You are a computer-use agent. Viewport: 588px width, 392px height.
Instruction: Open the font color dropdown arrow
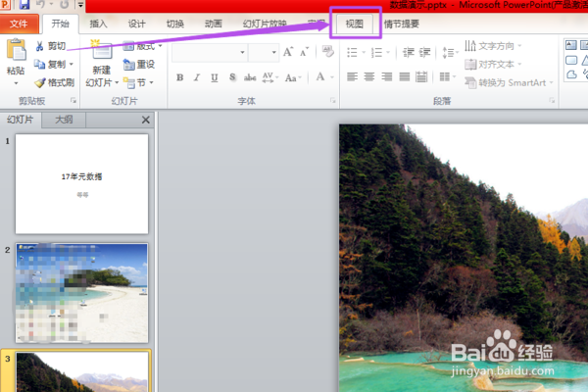pos(332,77)
